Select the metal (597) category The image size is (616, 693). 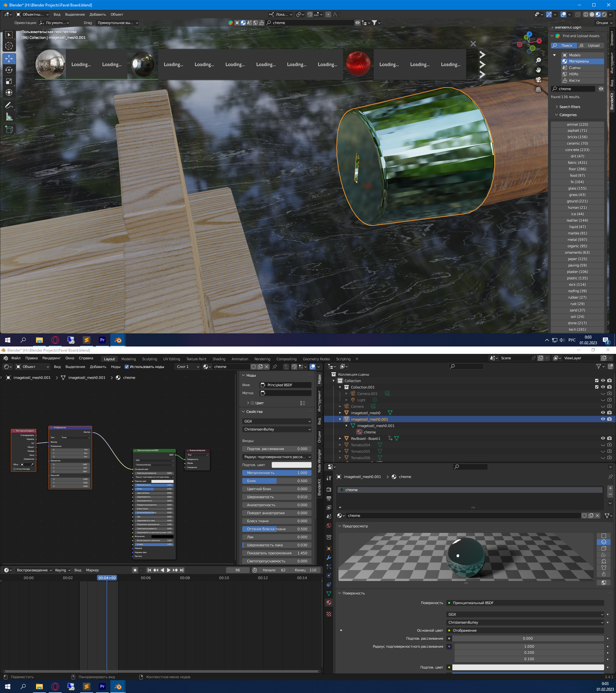coord(577,240)
